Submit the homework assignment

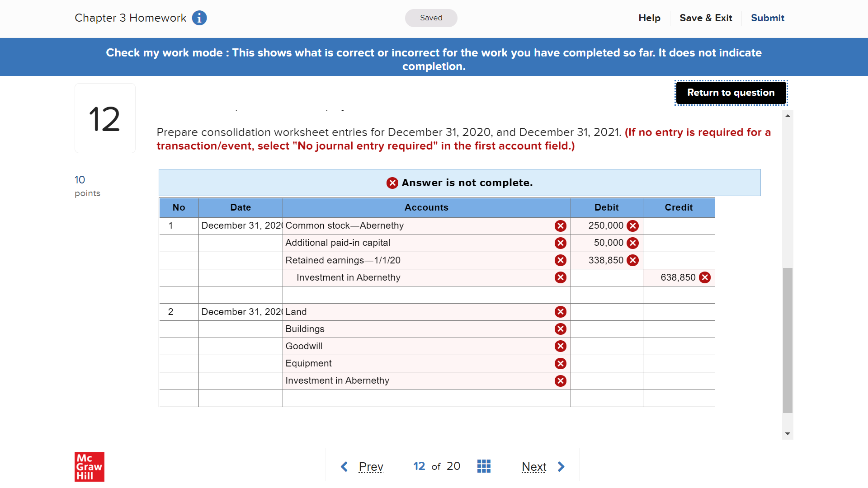[767, 18]
